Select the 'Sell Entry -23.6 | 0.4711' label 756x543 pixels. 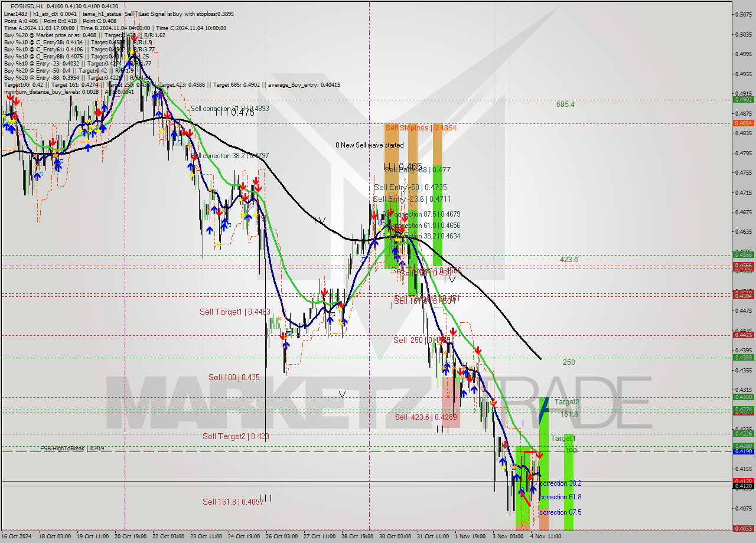pos(412,199)
